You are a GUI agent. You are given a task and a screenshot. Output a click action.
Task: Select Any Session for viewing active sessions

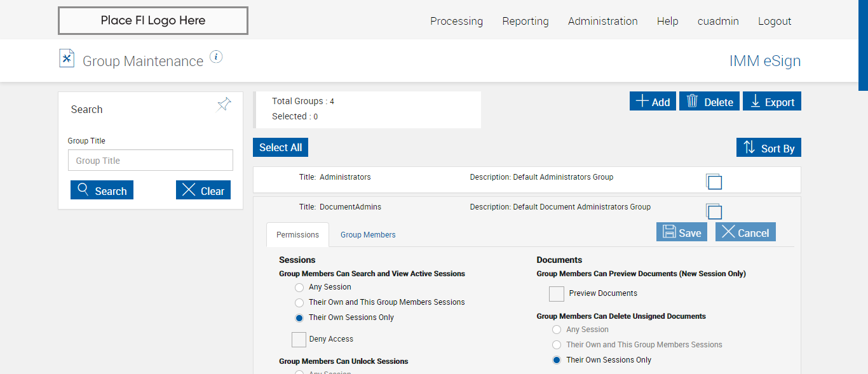(299, 288)
